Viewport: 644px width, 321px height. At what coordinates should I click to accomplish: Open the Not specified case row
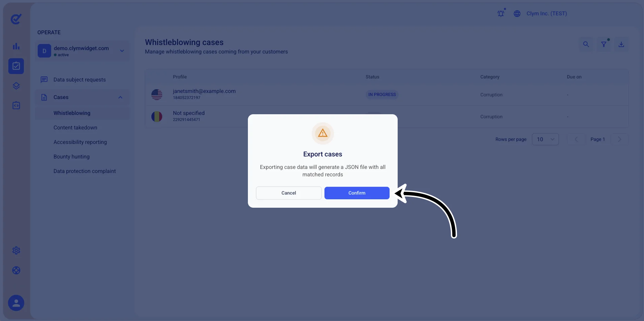[387, 117]
